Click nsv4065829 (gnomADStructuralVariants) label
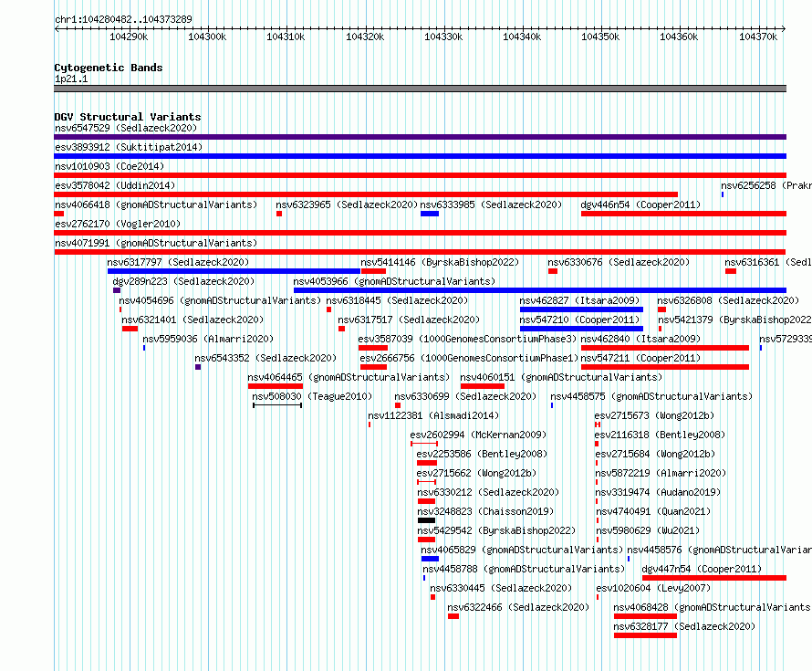812x671 pixels. pos(522,550)
